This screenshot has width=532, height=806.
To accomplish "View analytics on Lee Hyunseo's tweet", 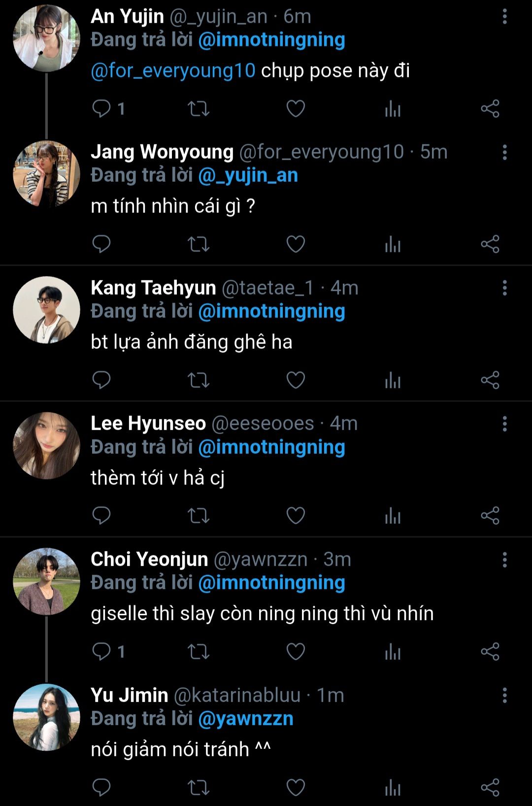I will 393,516.
